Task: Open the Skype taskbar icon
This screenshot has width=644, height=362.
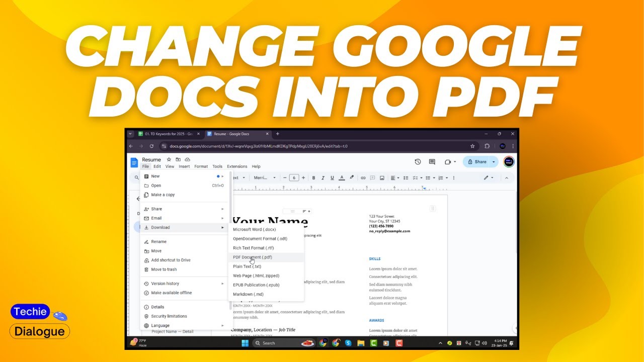Action: click(348, 343)
